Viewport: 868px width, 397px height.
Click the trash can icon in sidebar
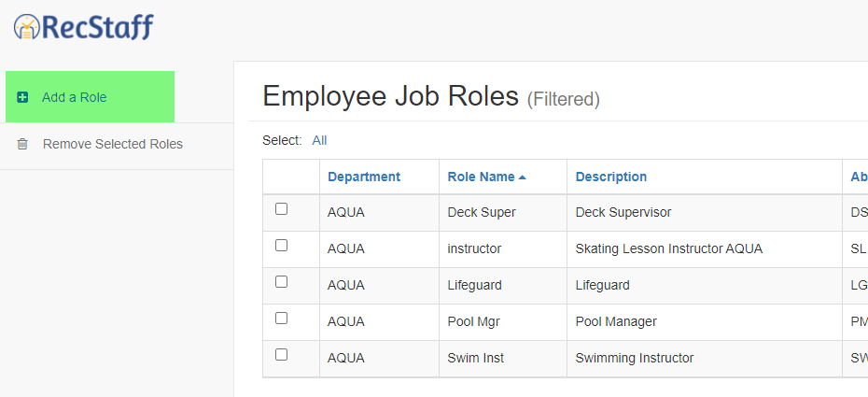click(x=22, y=144)
